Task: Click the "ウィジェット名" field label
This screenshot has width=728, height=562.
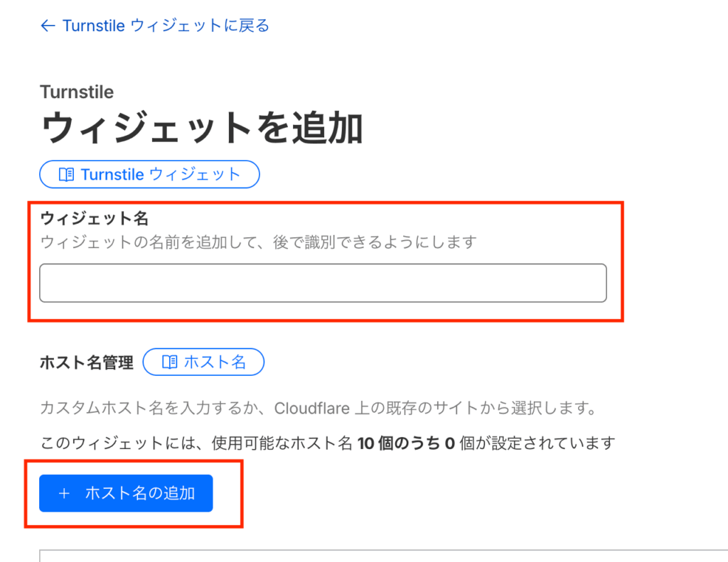Action: (x=94, y=218)
